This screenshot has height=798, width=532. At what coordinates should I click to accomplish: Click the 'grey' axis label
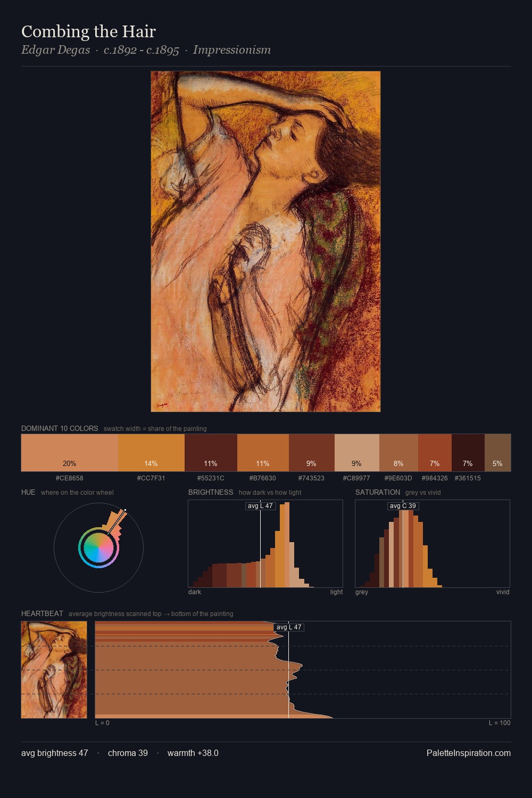tap(362, 592)
